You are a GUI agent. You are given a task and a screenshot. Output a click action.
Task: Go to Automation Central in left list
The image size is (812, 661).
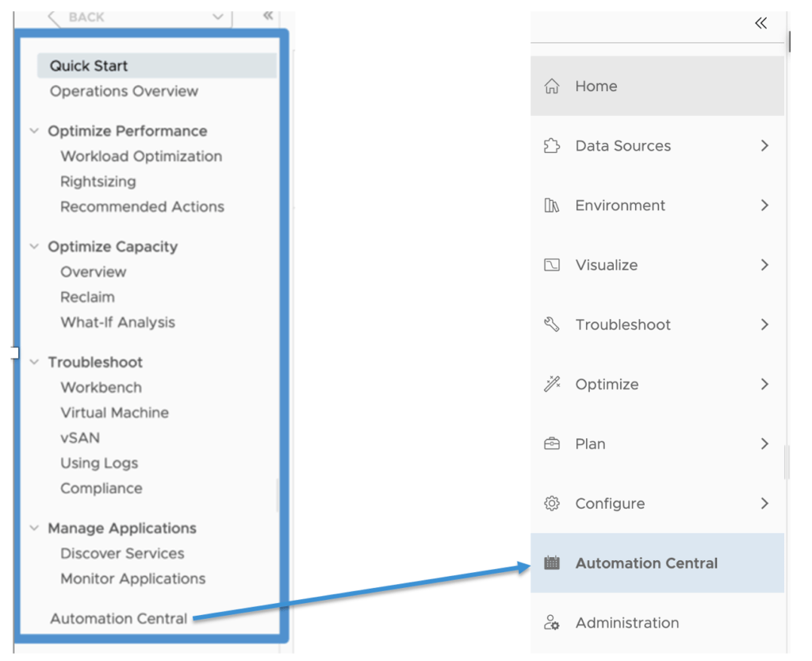click(119, 618)
